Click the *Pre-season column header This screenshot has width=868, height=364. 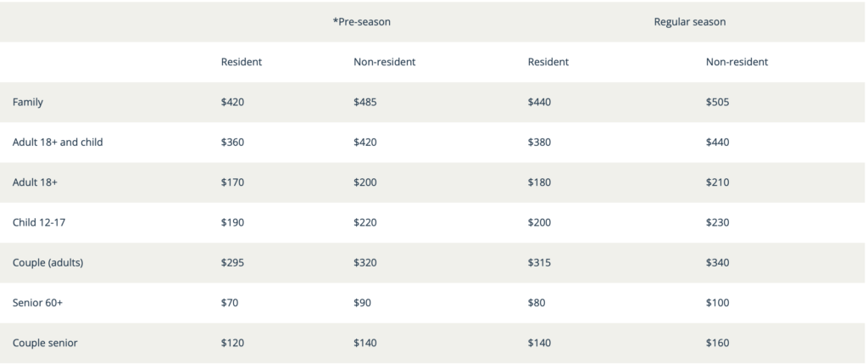click(x=361, y=21)
